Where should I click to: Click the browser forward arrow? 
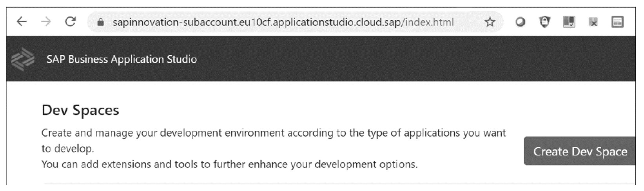click(x=46, y=22)
